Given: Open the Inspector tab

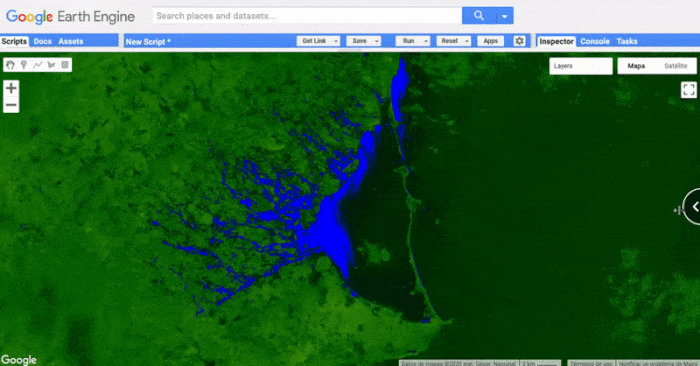Looking at the screenshot, I should [x=556, y=41].
